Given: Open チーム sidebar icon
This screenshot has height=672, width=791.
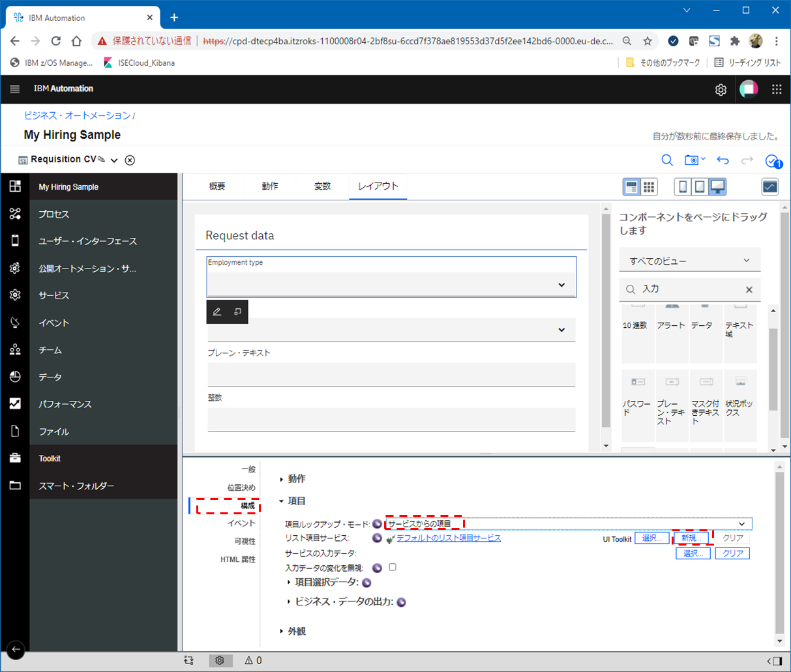Looking at the screenshot, I should point(15,349).
